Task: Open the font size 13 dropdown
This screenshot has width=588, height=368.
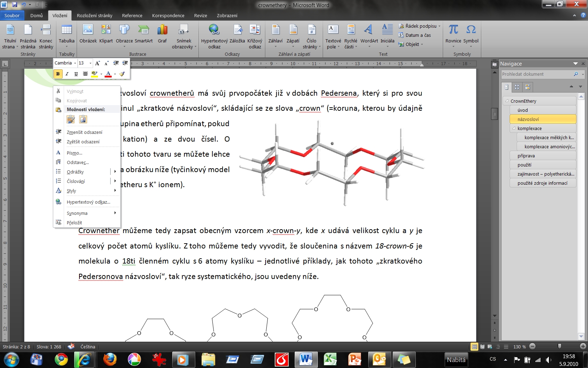Action: click(90, 63)
